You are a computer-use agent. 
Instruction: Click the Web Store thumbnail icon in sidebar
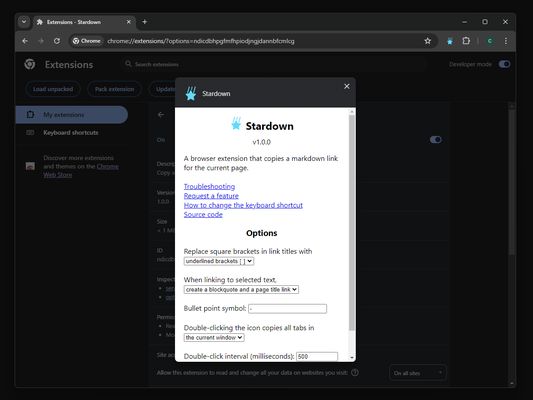tap(30, 166)
